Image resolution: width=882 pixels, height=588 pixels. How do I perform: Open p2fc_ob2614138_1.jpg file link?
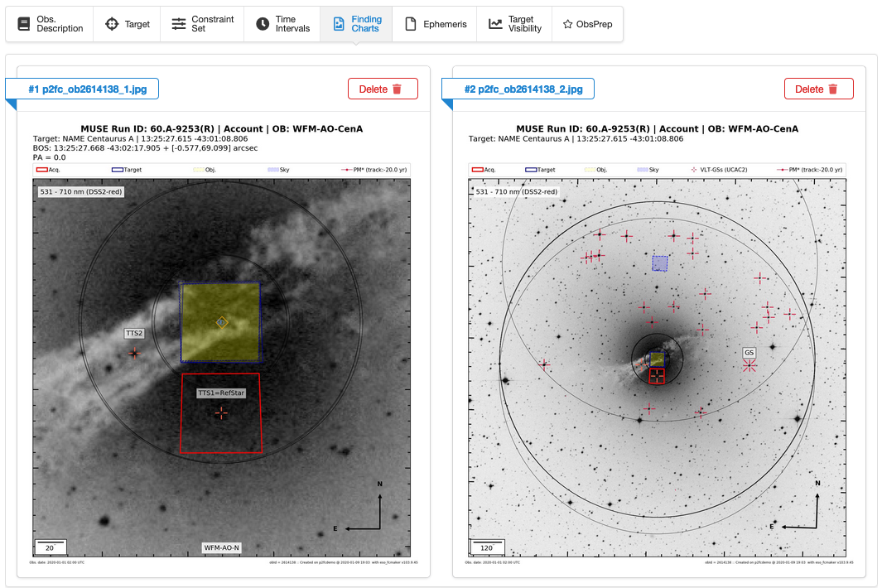pos(87,89)
